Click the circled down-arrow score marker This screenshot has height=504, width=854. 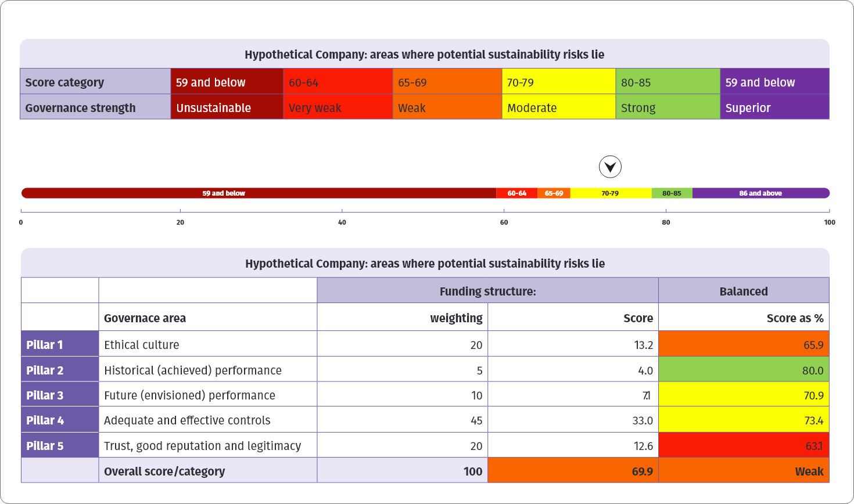pyautogui.click(x=610, y=167)
